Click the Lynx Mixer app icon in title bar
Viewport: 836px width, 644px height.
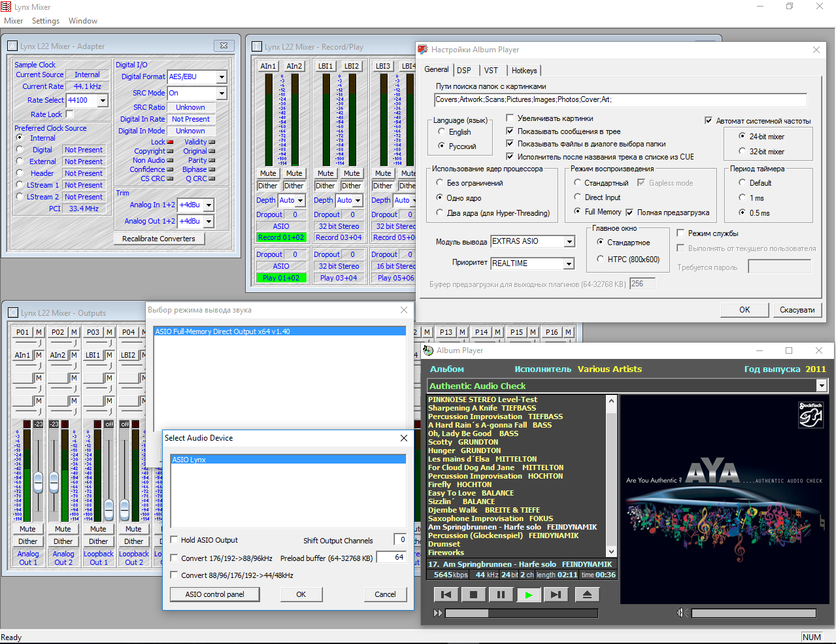pyautogui.click(x=6, y=7)
